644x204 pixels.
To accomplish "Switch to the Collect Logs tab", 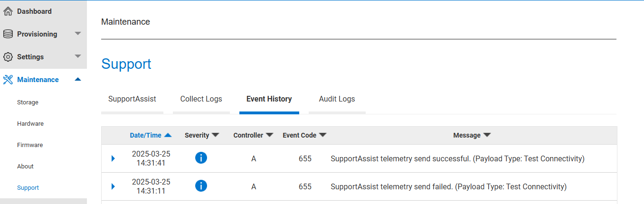I will pyautogui.click(x=201, y=99).
